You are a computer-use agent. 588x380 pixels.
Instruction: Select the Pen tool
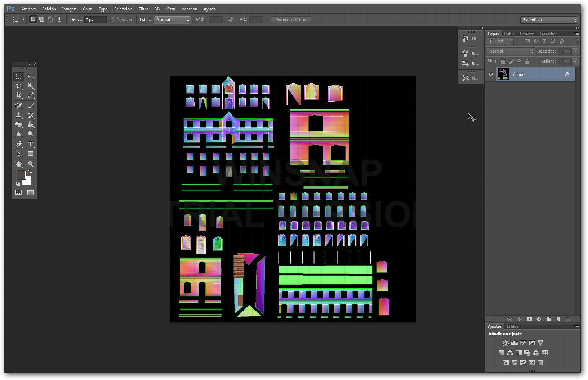click(x=19, y=144)
